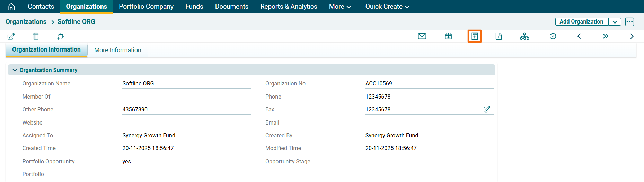Collapse the Organization Summary section
This screenshot has height=182, width=644.
[x=15, y=70]
